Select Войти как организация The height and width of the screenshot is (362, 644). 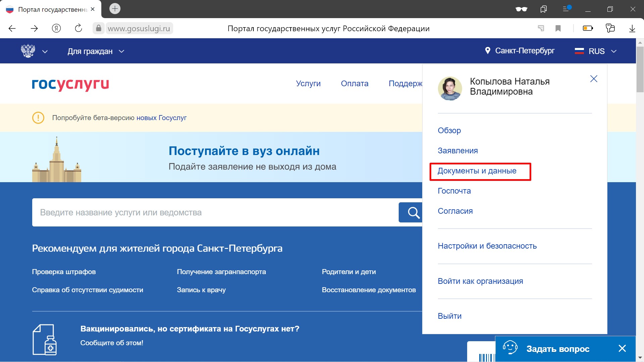pyautogui.click(x=480, y=281)
